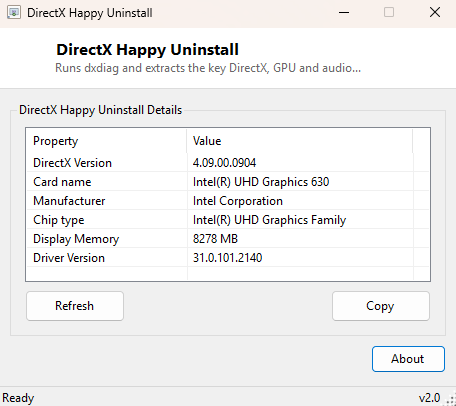
Task: Click the resize grip in status bar
Action: coord(450,400)
